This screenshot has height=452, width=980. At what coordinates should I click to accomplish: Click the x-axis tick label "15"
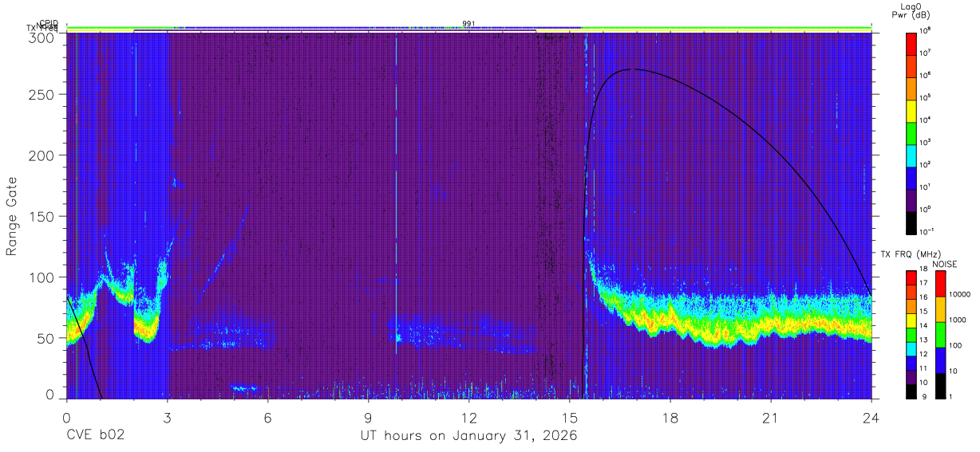pos(569,418)
